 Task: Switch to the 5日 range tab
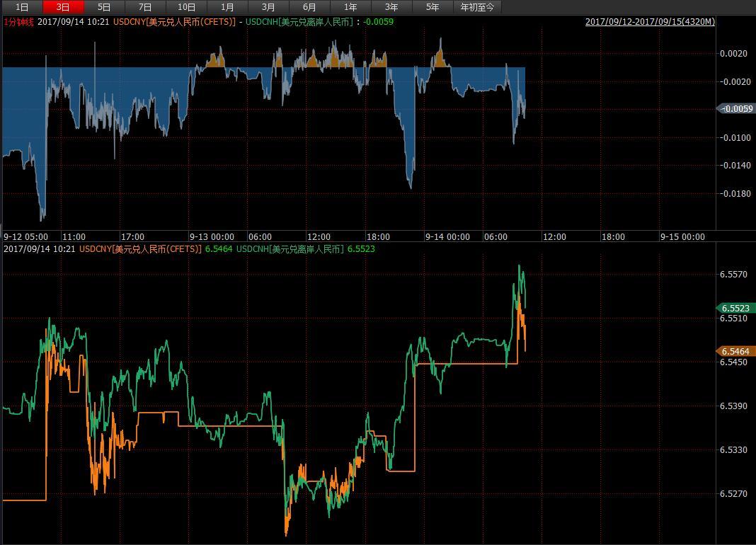(103, 7)
